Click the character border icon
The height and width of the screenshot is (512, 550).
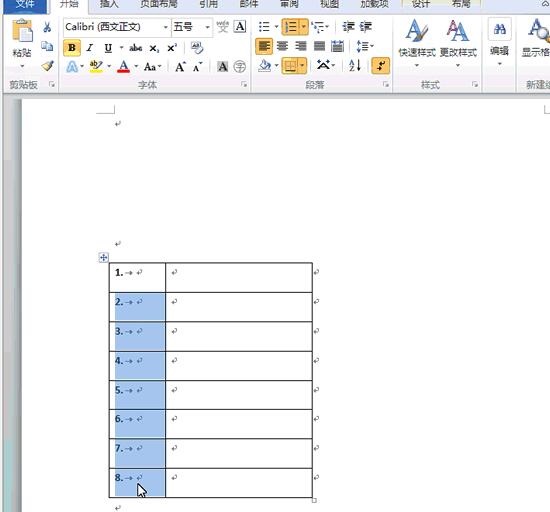[240, 27]
